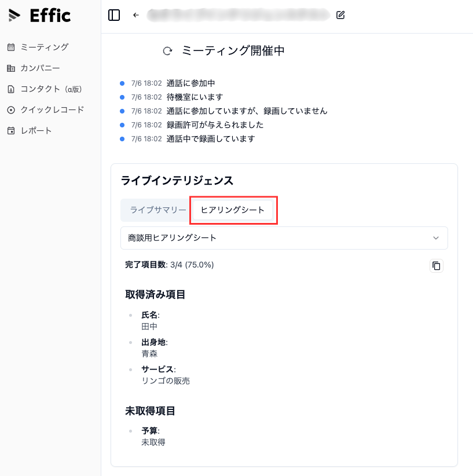Click the log entry 通話に参加中

(x=190, y=83)
